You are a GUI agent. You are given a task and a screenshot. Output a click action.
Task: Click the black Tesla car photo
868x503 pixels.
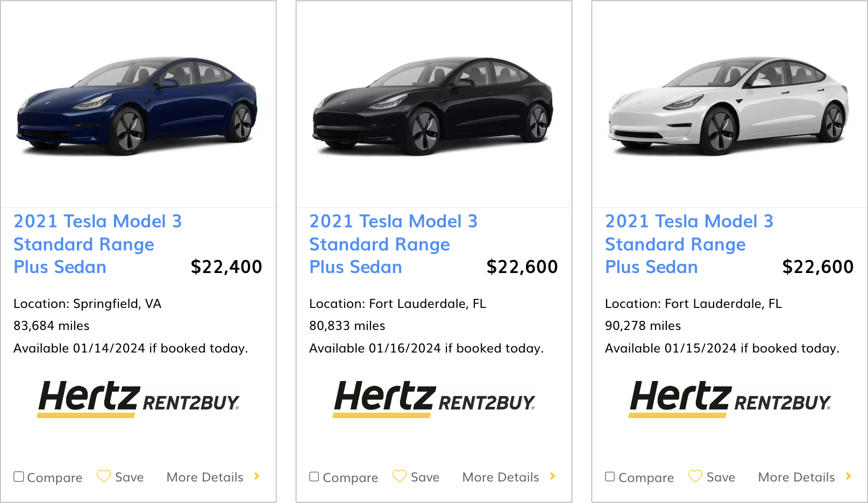tap(433, 105)
